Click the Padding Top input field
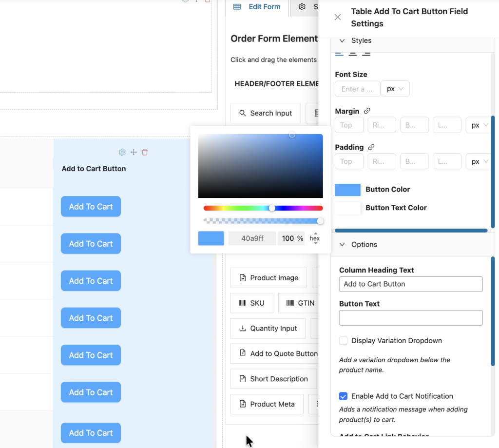Image resolution: width=499 pixels, height=448 pixels. tap(349, 161)
